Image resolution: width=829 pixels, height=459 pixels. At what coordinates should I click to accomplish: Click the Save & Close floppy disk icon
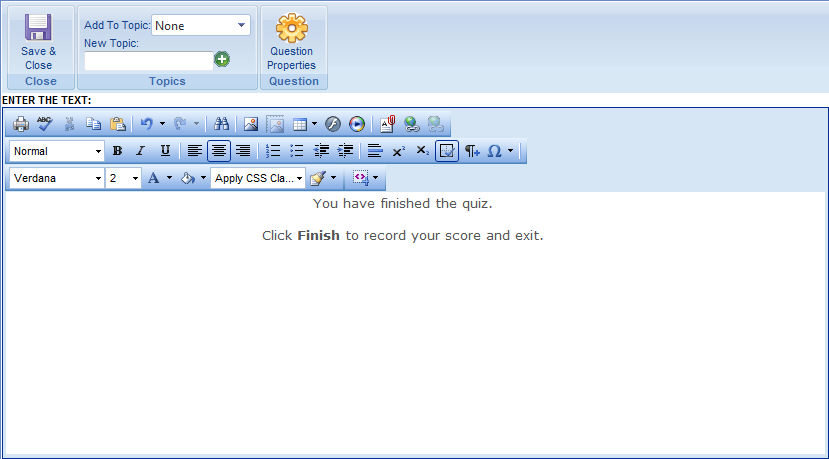click(x=38, y=27)
